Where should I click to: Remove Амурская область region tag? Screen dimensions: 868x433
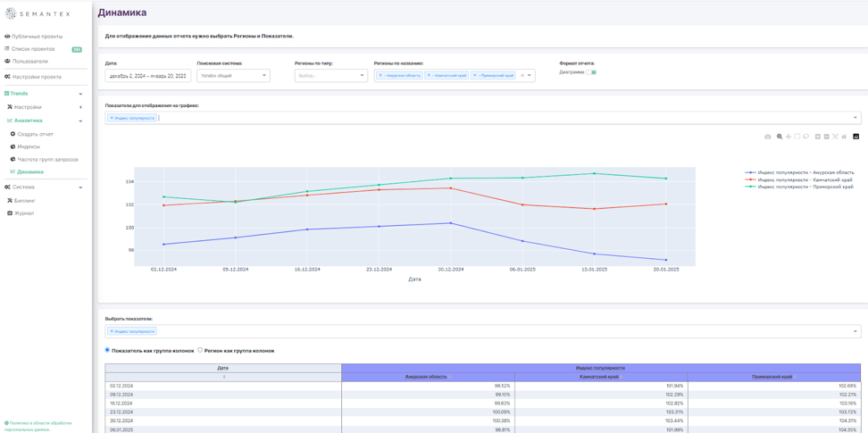point(380,76)
